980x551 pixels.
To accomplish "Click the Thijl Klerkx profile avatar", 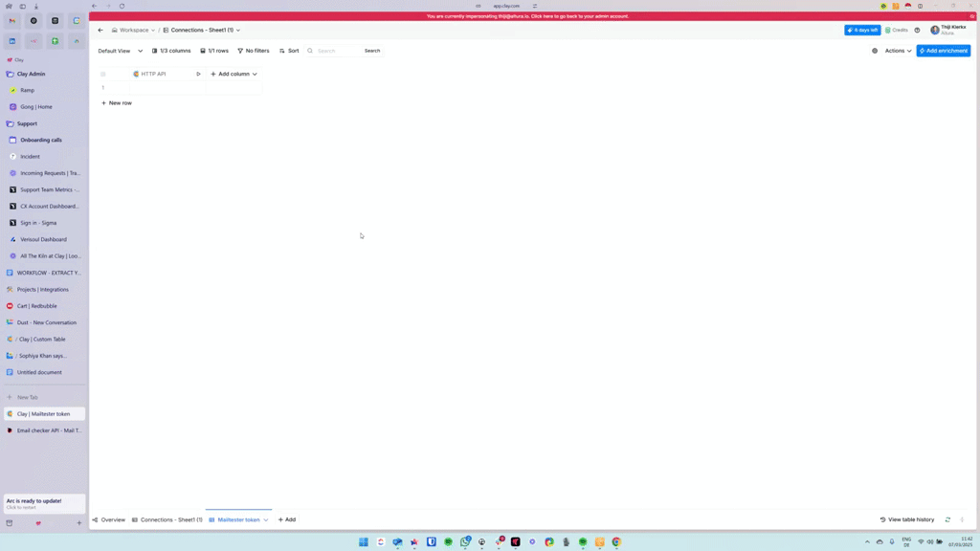I will tap(935, 31).
